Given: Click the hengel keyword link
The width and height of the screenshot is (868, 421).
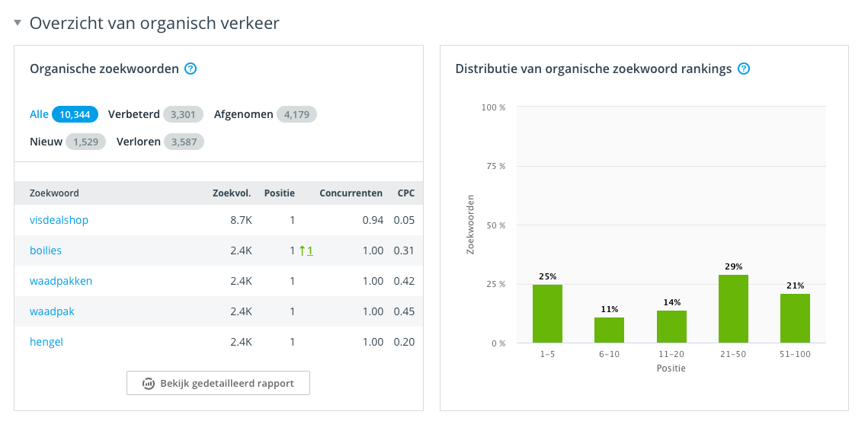Looking at the screenshot, I should point(46,342).
